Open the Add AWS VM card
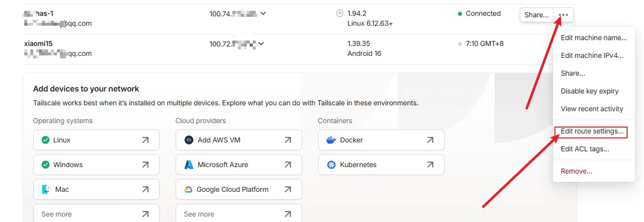 [239, 140]
